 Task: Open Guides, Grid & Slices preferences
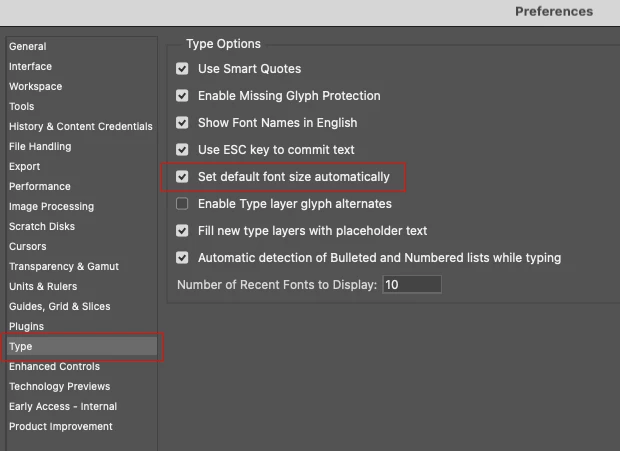click(x=60, y=306)
